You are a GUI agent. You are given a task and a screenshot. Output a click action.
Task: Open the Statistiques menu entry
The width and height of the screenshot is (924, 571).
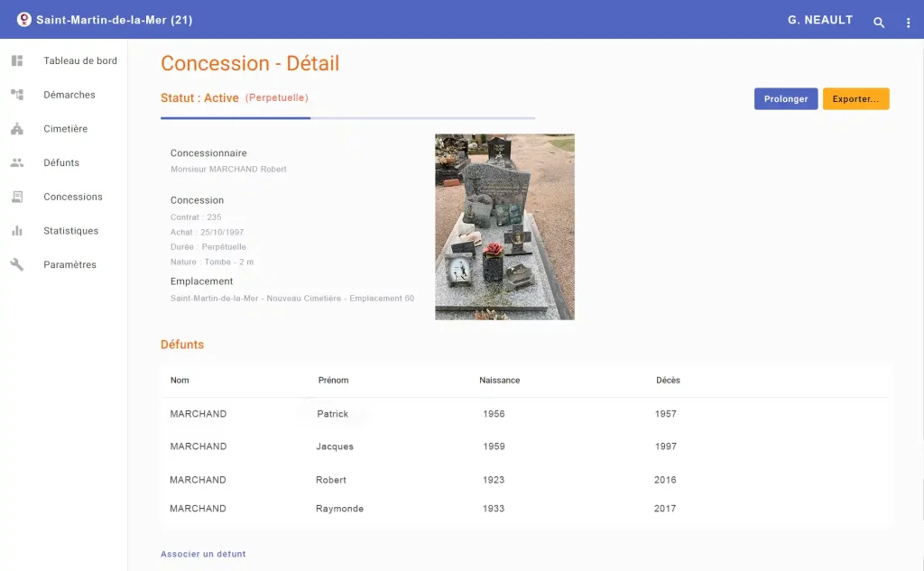click(x=71, y=231)
